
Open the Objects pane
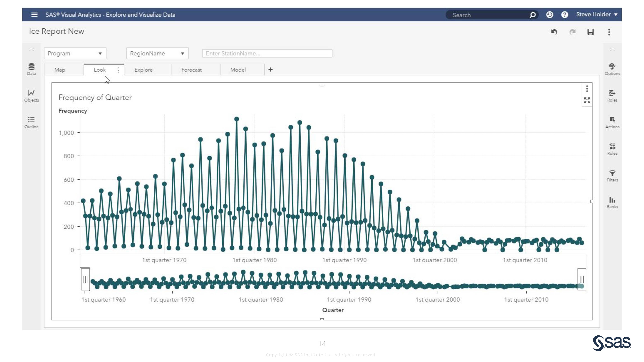click(x=32, y=96)
